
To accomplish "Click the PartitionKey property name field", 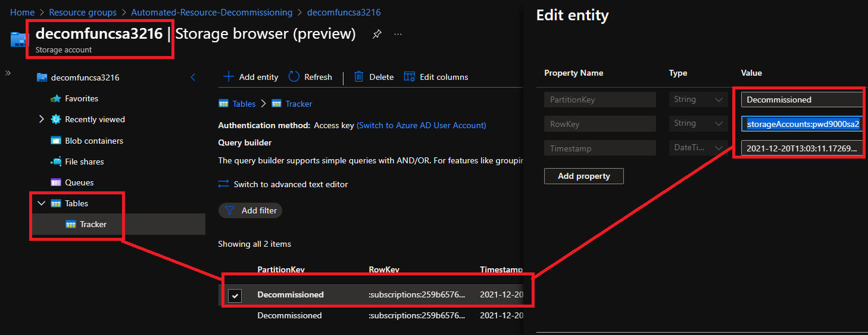I will pyautogui.click(x=600, y=100).
